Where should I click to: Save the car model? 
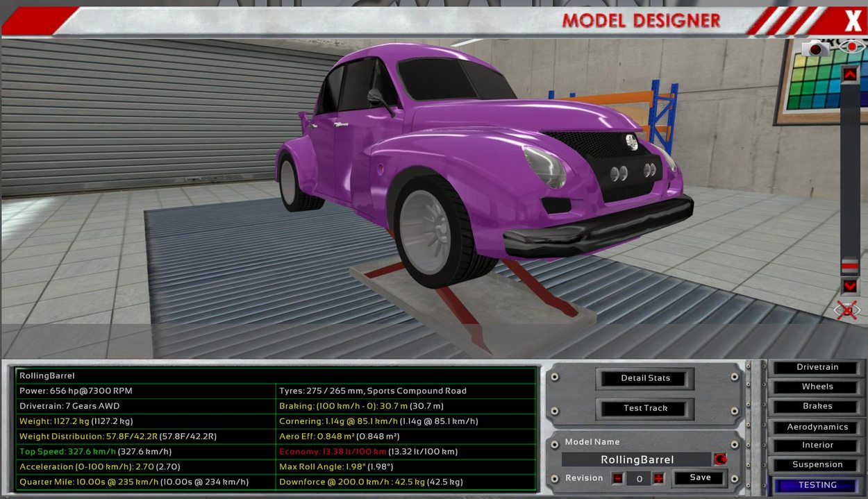tap(700, 477)
